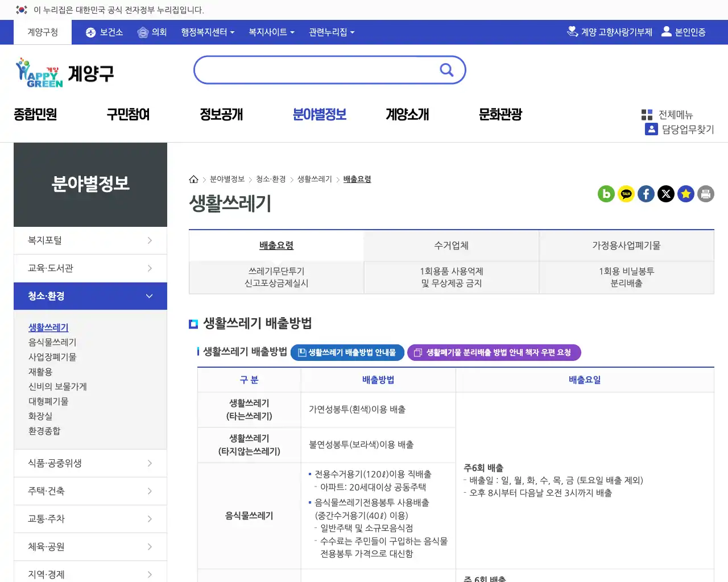Share the page on Facebook
728x582 pixels.
[646, 194]
